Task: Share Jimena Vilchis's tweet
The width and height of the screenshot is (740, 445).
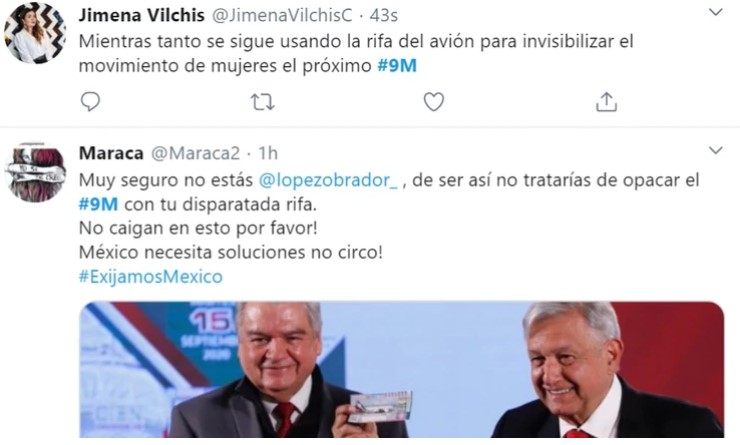Action: tap(606, 101)
